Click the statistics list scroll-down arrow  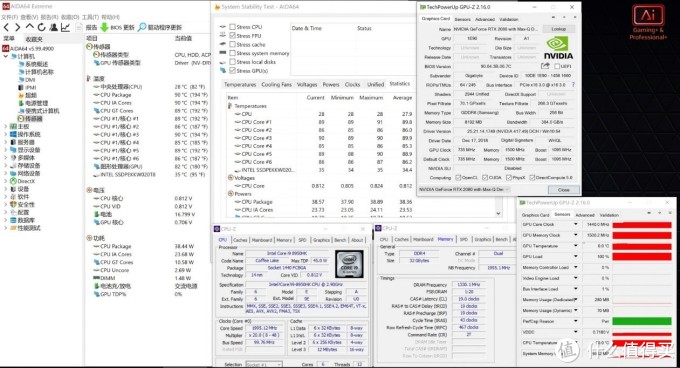498,213
